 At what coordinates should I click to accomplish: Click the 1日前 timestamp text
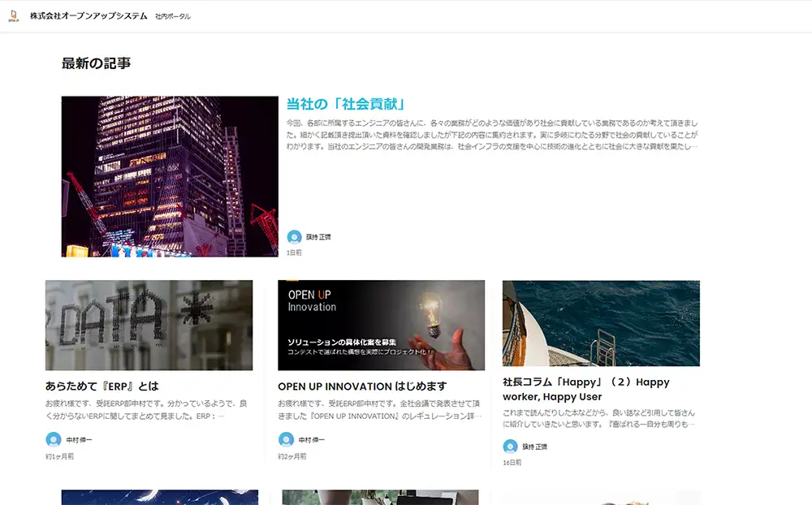pyautogui.click(x=294, y=252)
